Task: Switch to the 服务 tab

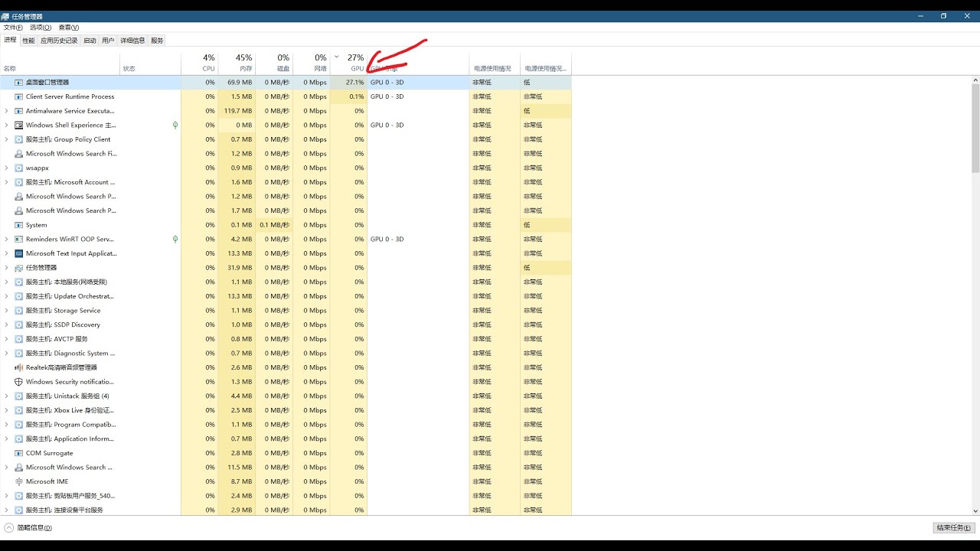Action: click(x=157, y=41)
